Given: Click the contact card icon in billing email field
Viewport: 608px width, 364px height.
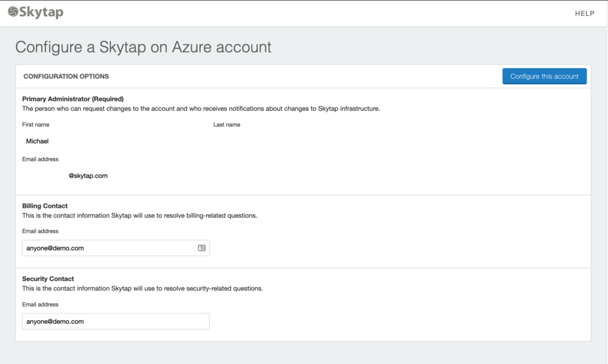Looking at the screenshot, I should point(202,248).
